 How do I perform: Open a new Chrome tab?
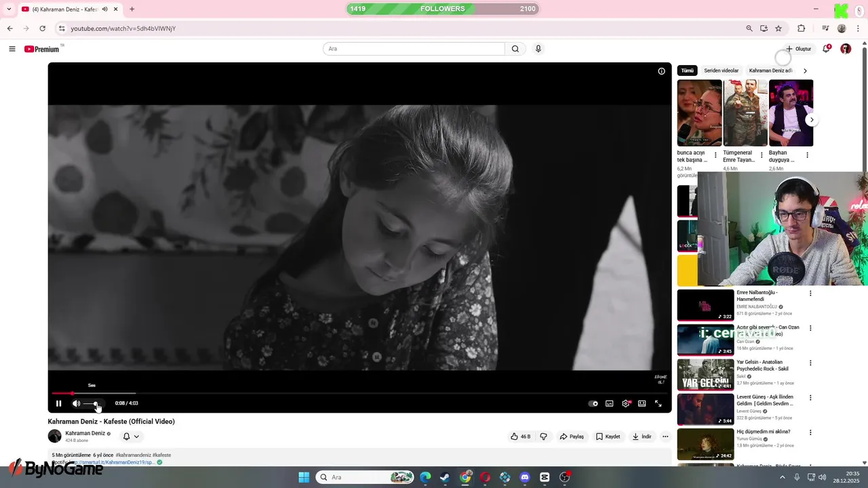tap(132, 9)
